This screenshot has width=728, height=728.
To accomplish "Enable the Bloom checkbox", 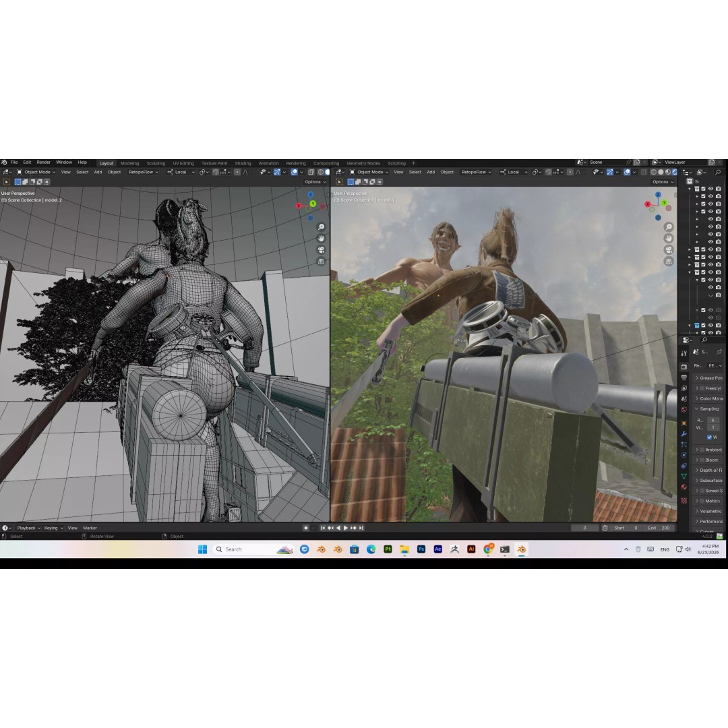I will [702, 460].
